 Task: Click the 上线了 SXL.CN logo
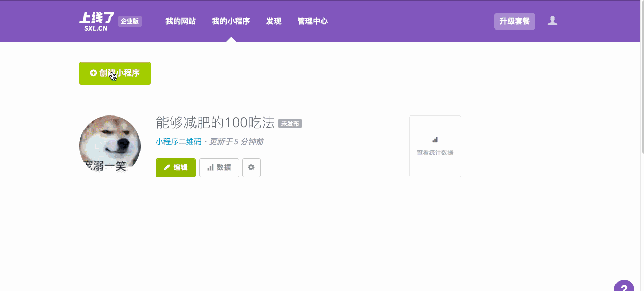pyautogui.click(x=97, y=21)
